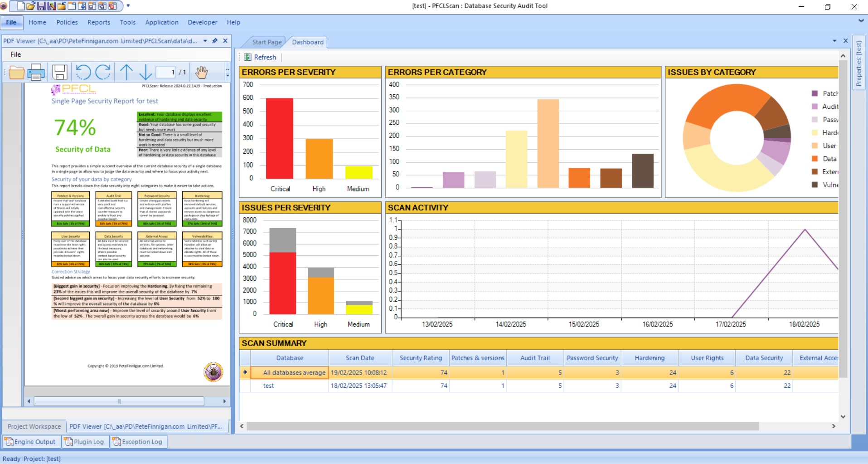Click the window with multiple disks icon
Image resolution: width=868 pixels, height=464 pixels.
[x=102, y=6]
